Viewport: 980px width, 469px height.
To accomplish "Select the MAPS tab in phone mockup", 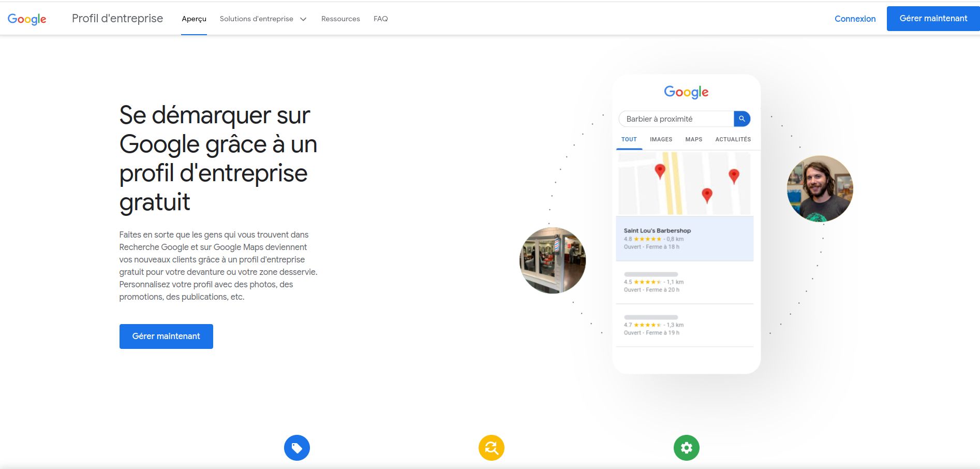I will [x=694, y=139].
